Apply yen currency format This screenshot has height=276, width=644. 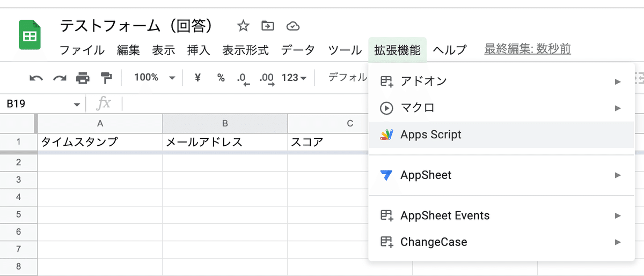tap(197, 78)
